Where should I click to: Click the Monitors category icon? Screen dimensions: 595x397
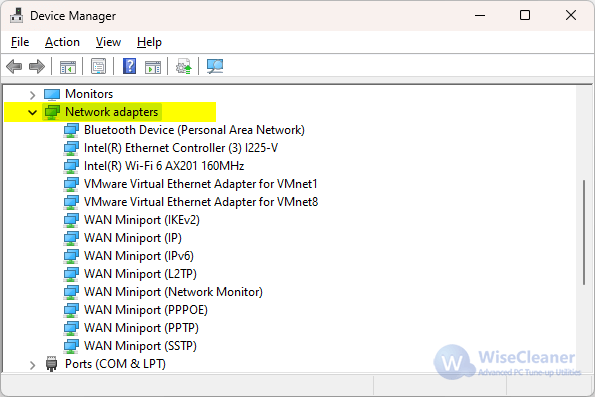[x=52, y=94]
